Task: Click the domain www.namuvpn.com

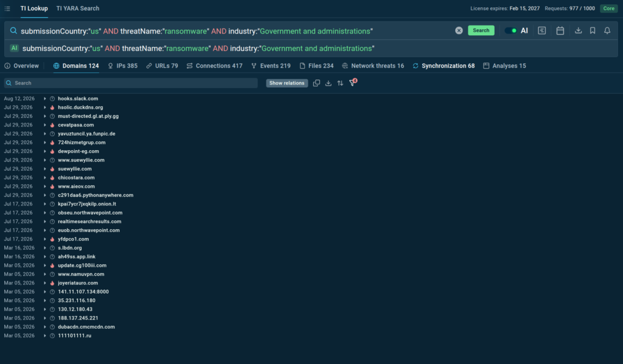Action: (x=81, y=274)
